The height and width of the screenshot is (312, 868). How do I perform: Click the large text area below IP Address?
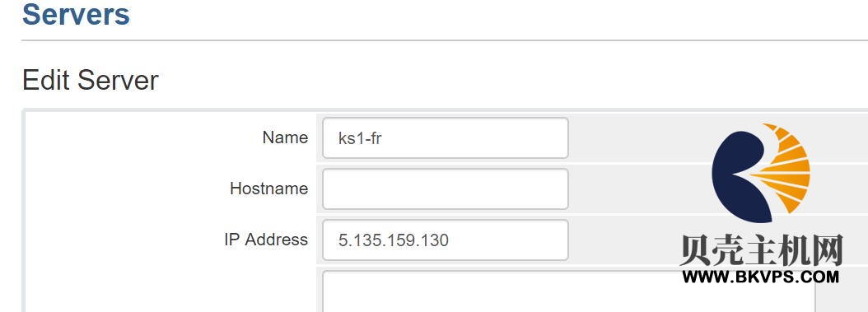(x=568, y=291)
